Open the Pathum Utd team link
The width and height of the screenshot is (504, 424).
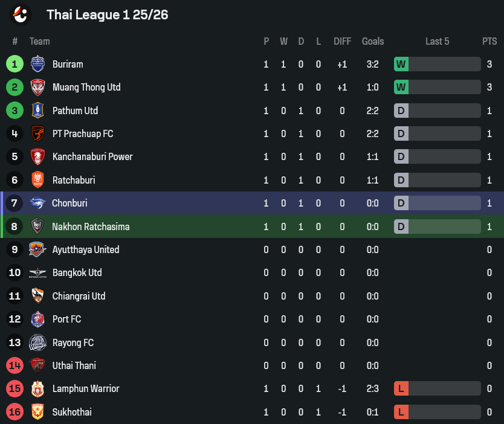pos(75,111)
